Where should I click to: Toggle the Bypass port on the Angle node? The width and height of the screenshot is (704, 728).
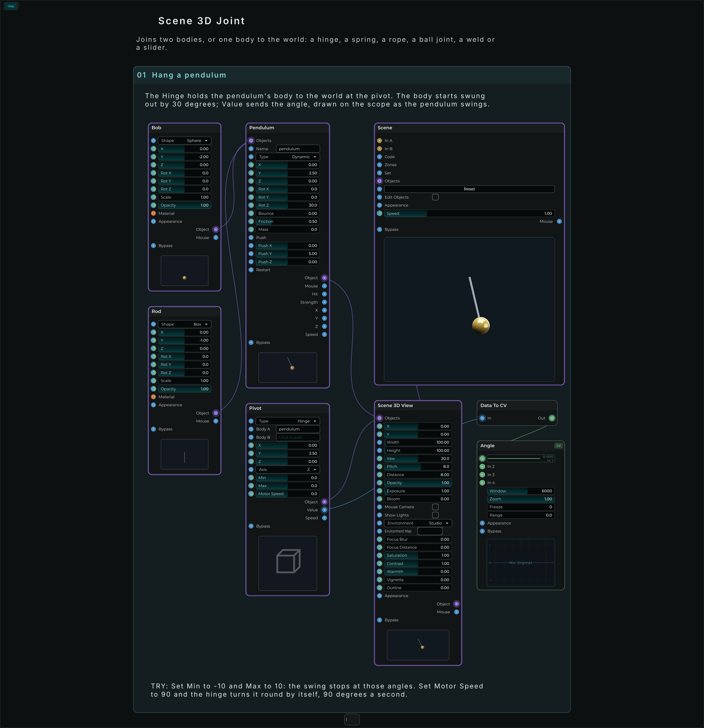click(x=482, y=531)
